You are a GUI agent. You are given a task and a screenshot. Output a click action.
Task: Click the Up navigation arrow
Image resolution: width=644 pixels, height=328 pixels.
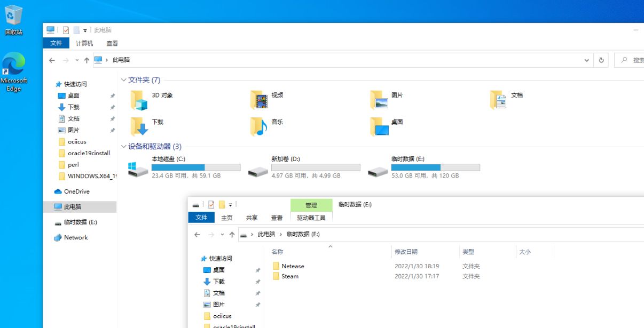[87, 60]
